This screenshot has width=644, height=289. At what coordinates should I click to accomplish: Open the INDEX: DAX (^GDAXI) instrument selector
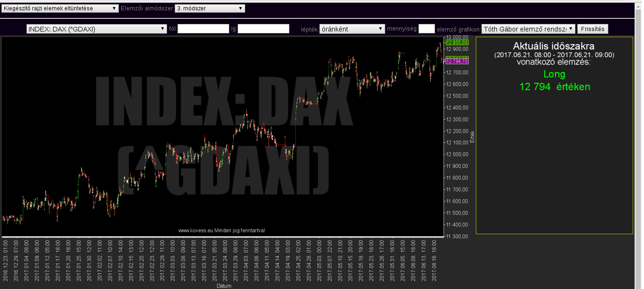click(x=96, y=29)
